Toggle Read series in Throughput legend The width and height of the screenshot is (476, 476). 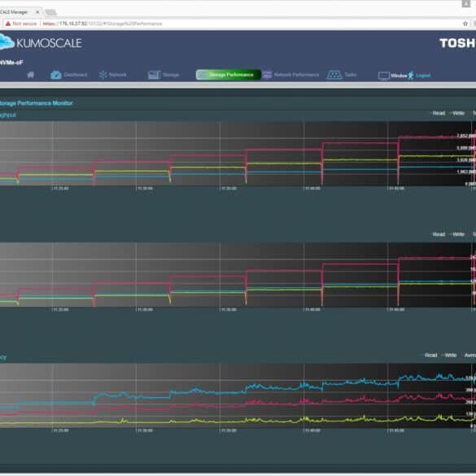click(x=438, y=113)
